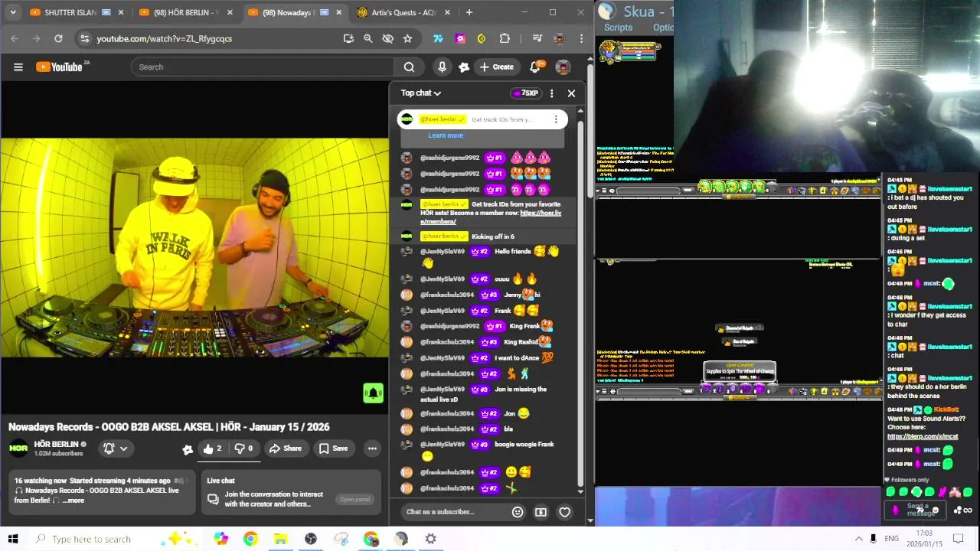The width and height of the screenshot is (980, 551).
Task: Click the video player area
Action: pyautogui.click(x=194, y=246)
